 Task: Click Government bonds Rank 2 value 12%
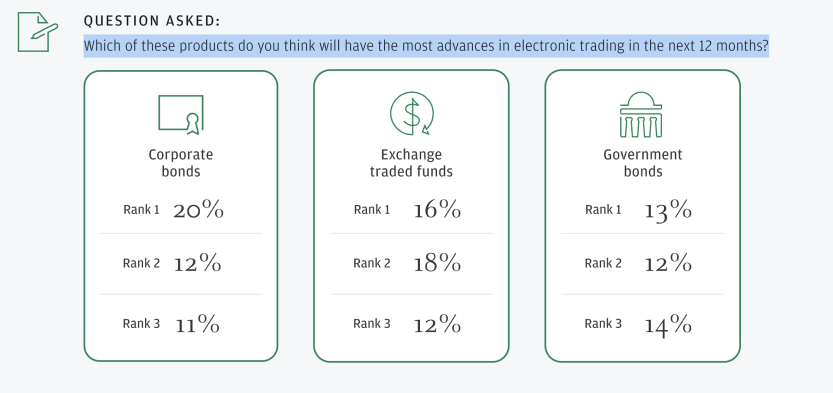coord(668,263)
